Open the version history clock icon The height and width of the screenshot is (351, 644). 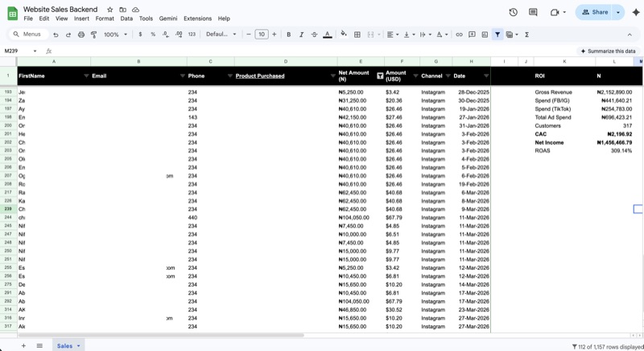click(513, 12)
